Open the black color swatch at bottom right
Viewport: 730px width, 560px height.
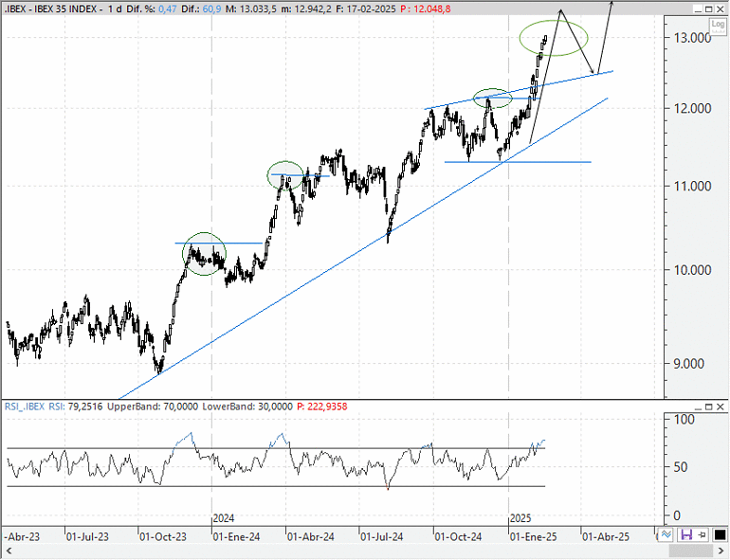pyautogui.click(x=720, y=534)
